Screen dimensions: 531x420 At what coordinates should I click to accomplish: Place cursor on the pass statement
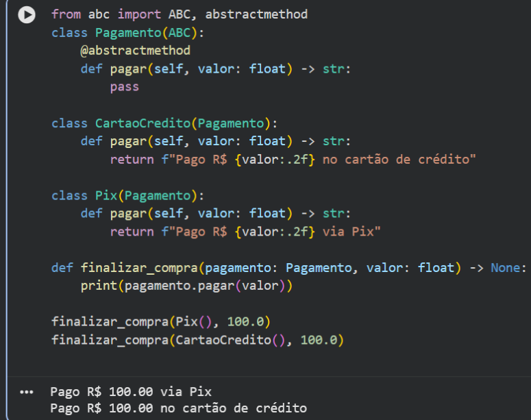click(124, 86)
